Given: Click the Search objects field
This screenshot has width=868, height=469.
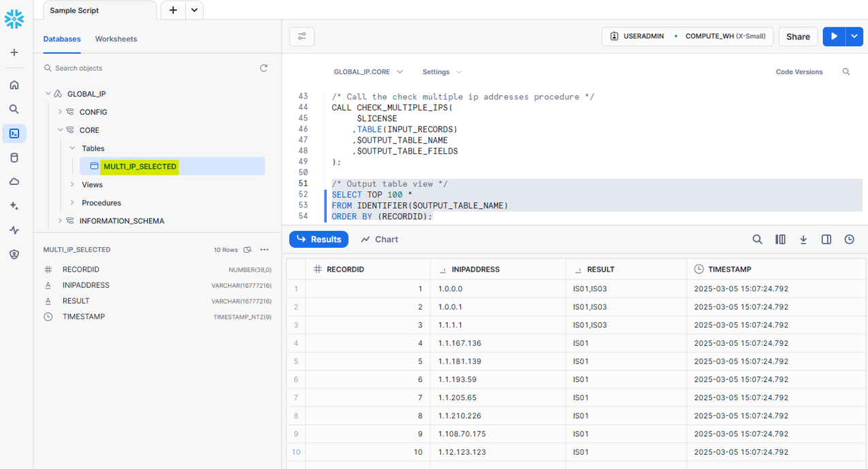Looking at the screenshot, I should point(150,68).
